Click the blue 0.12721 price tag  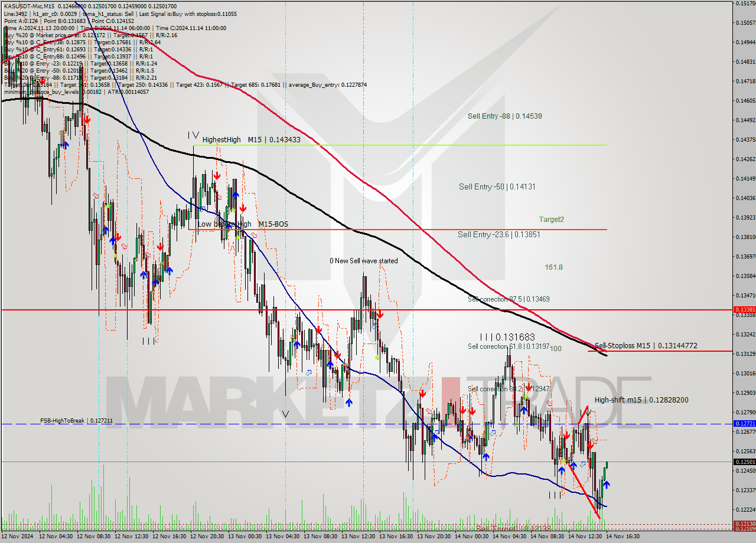pyautogui.click(x=744, y=424)
